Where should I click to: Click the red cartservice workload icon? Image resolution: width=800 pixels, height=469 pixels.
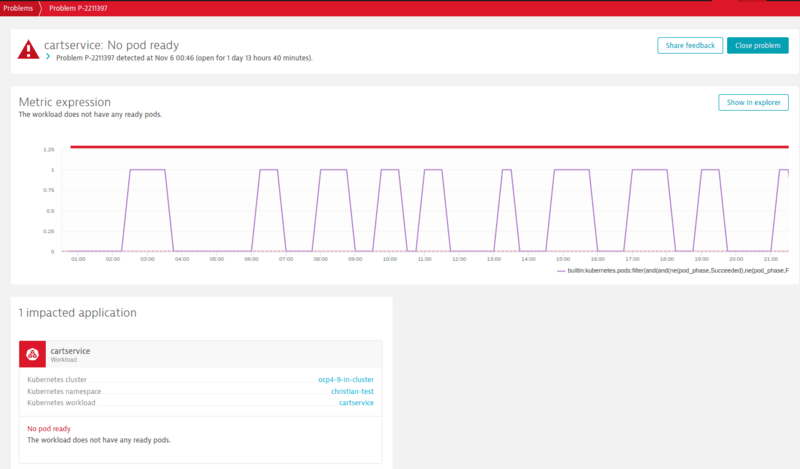point(33,354)
